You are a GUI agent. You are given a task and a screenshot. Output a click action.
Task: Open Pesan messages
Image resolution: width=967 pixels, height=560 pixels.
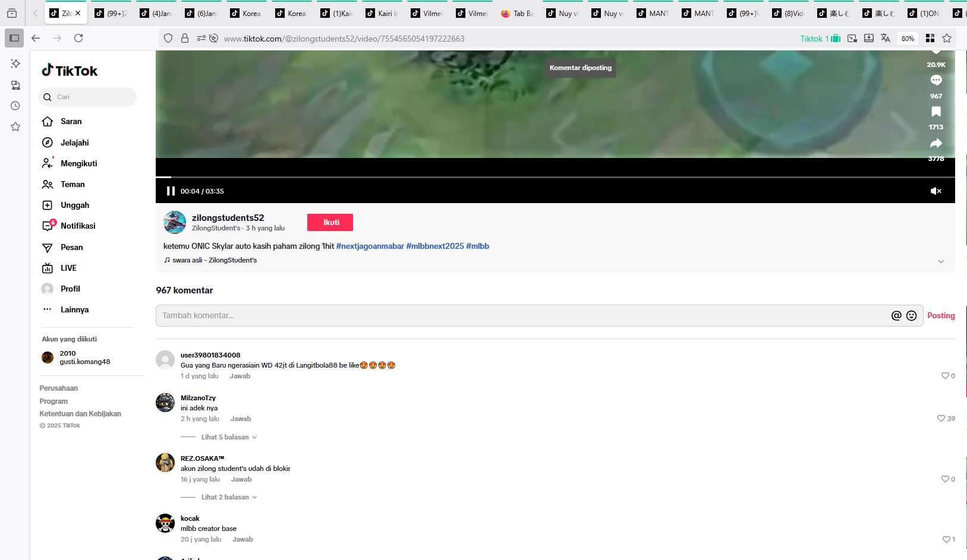click(x=62, y=247)
